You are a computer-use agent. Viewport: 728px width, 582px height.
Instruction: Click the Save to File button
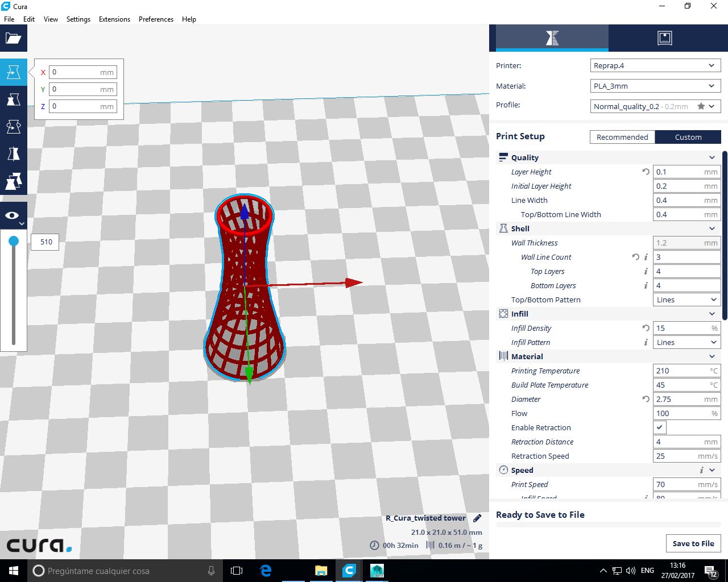tap(693, 543)
